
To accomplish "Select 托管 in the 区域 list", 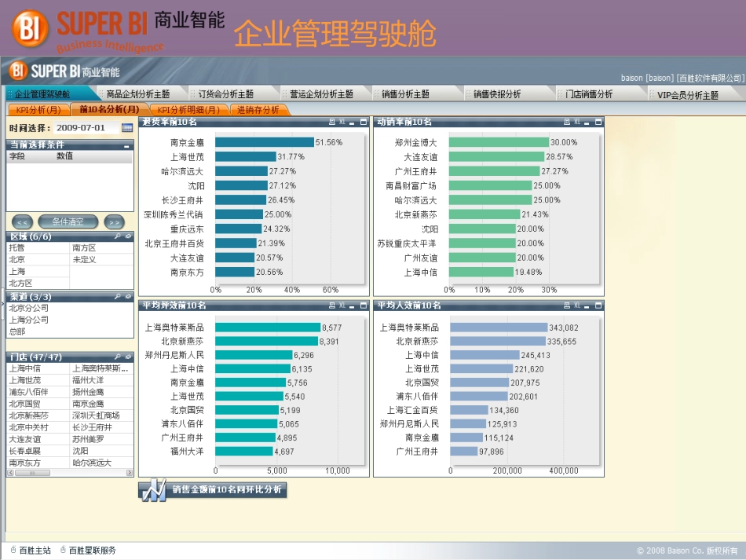I will coord(38,248).
